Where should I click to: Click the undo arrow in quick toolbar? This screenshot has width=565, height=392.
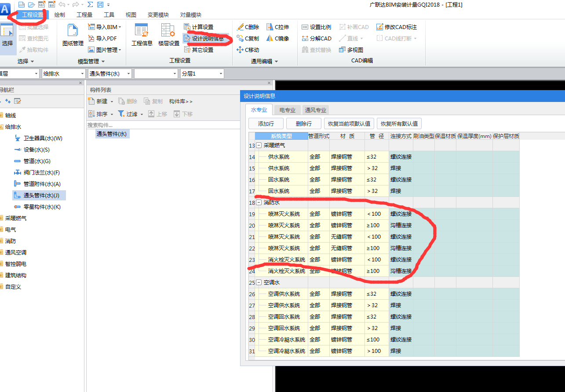point(62,4)
